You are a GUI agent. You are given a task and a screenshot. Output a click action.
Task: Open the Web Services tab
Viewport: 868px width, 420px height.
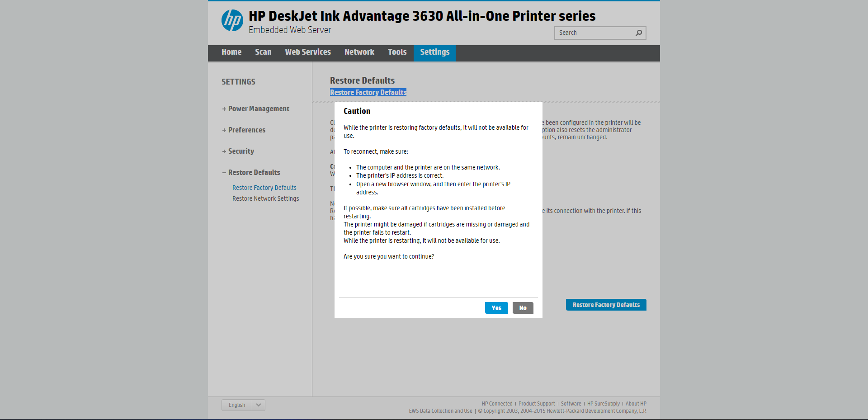[308, 52]
